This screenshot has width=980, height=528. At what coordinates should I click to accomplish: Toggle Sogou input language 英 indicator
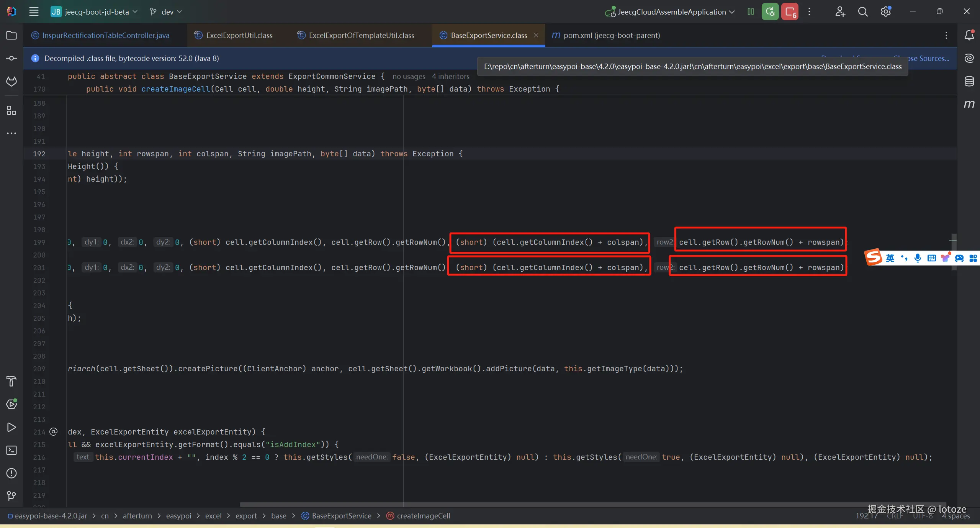(890, 258)
